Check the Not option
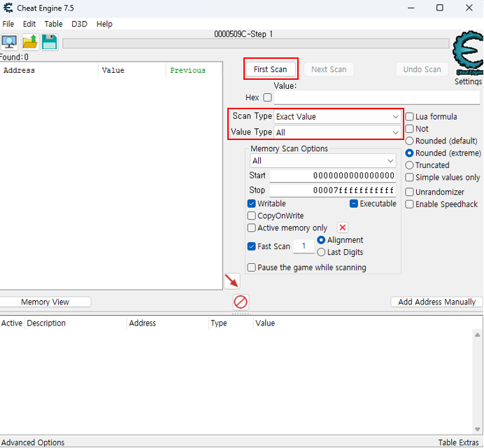This screenshot has height=448, width=484. (409, 129)
